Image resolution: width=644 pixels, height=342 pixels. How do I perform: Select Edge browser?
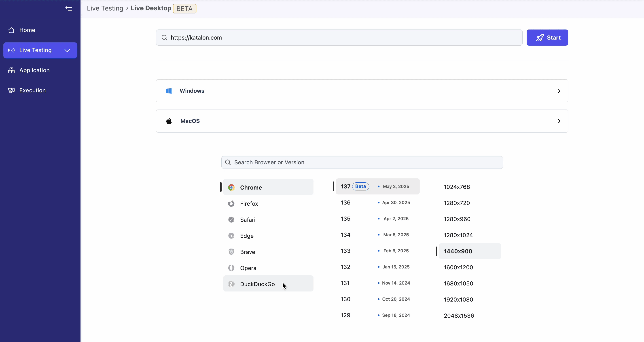click(268, 236)
